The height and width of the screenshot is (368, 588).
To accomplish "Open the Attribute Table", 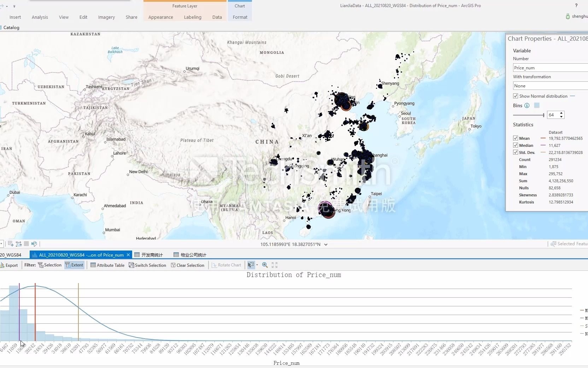I will tap(107, 265).
